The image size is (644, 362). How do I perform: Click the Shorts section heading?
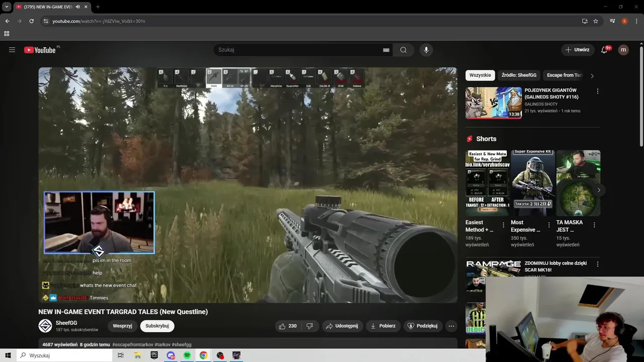[x=486, y=139]
